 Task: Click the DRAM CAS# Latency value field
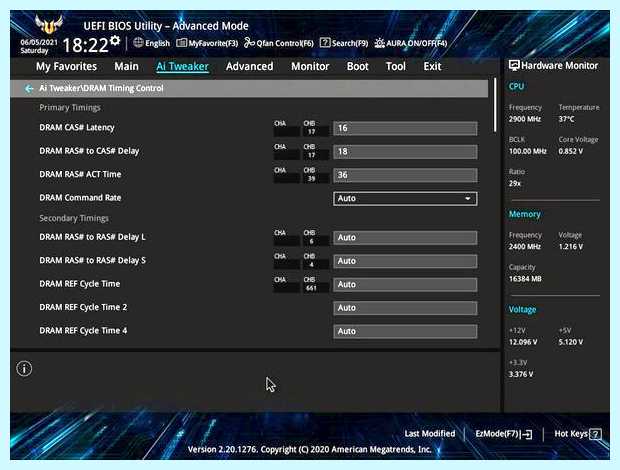pyautogui.click(x=405, y=128)
